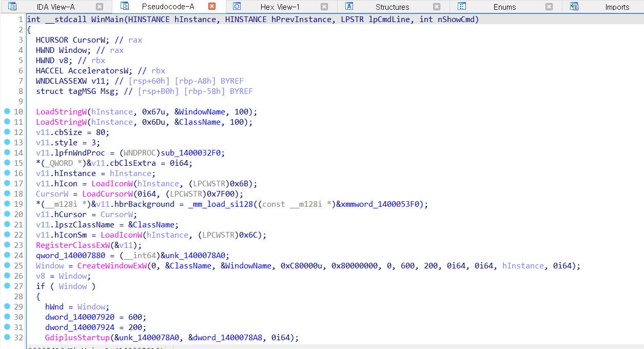The height and width of the screenshot is (349, 644).
Task: Toggle the breakpoint dot on line 10
Action: tap(7, 112)
